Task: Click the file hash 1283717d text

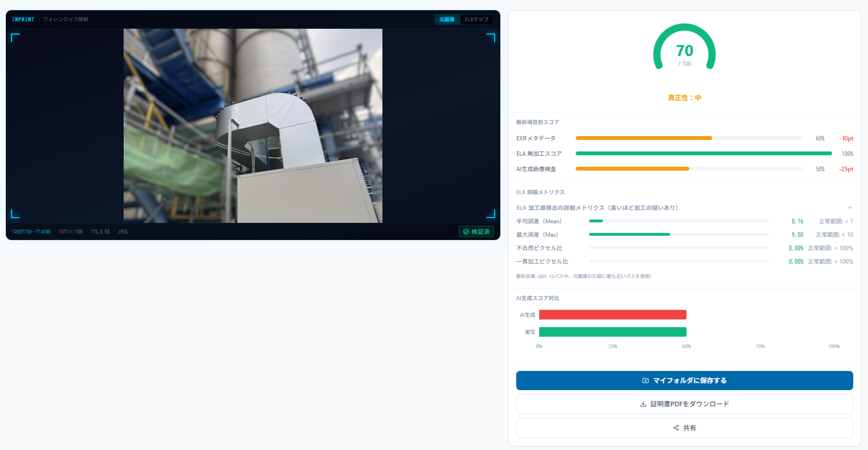Action: click(31, 232)
